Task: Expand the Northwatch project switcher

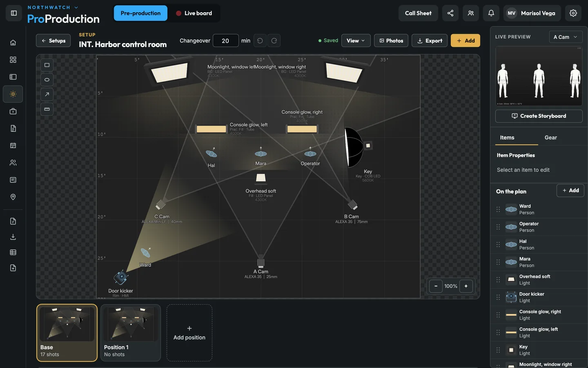Action: point(53,7)
